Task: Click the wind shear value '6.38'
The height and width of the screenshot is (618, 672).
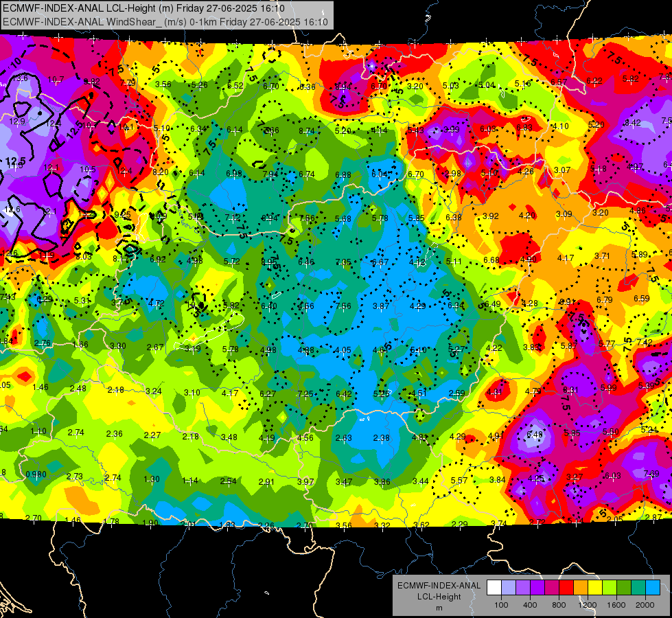Action: pos(454,218)
